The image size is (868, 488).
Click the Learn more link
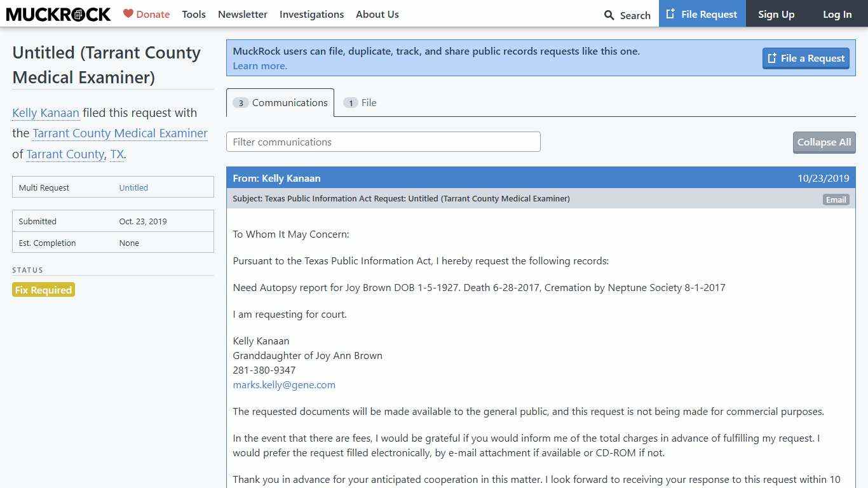(260, 66)
